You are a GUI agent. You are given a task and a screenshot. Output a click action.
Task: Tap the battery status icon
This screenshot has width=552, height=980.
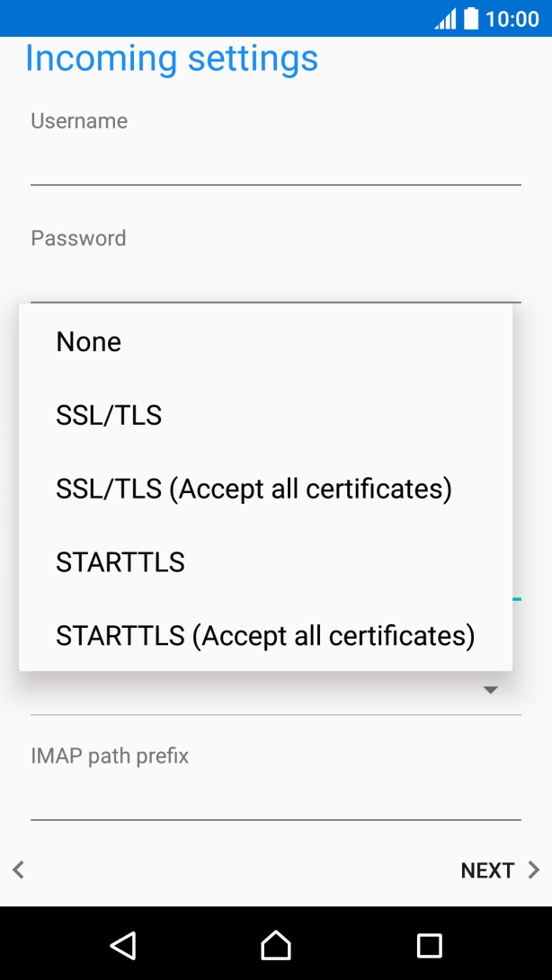470,18
